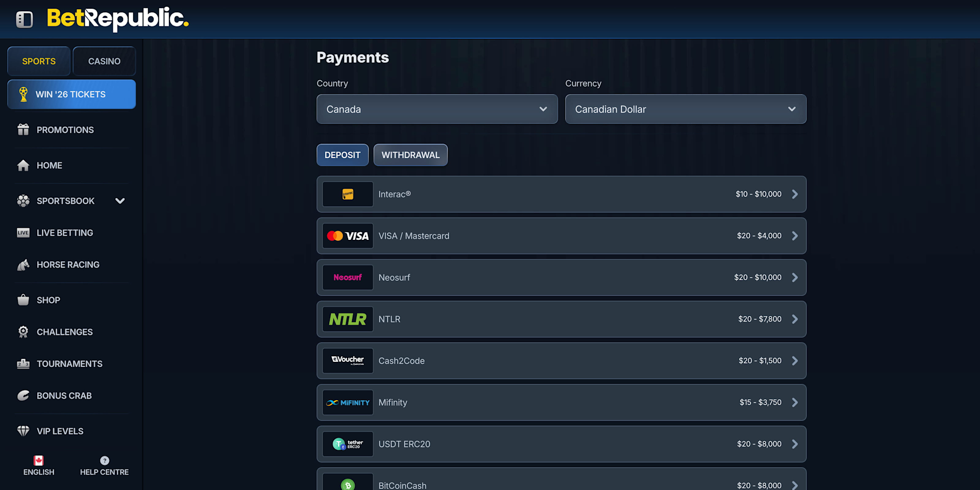Open the Currency dropdown showing Canadian Dollar

685,109
